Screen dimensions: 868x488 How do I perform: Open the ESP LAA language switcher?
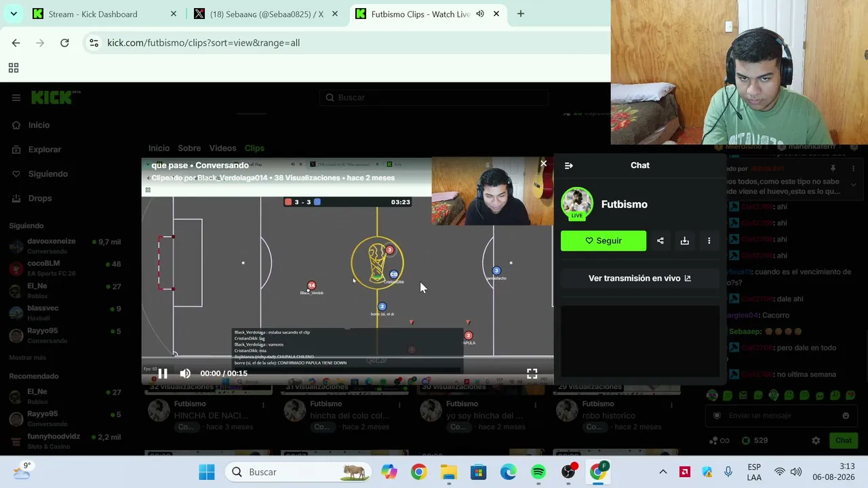pyautogui.click(x=754, y=472)
